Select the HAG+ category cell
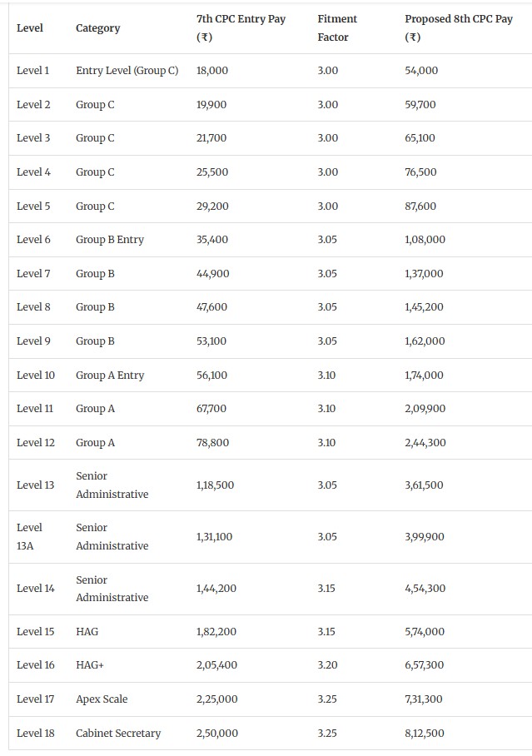 89,665
